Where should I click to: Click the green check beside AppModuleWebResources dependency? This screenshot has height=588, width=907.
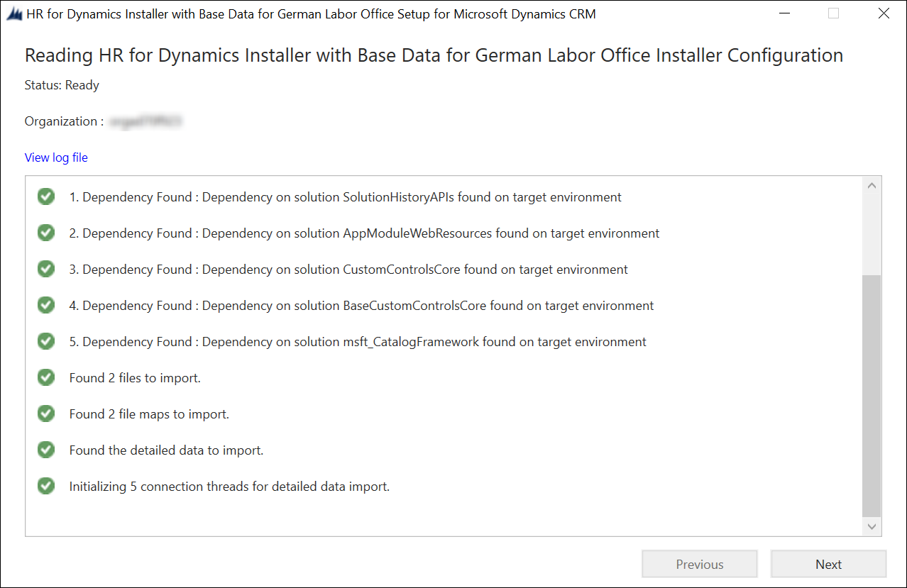46,233
